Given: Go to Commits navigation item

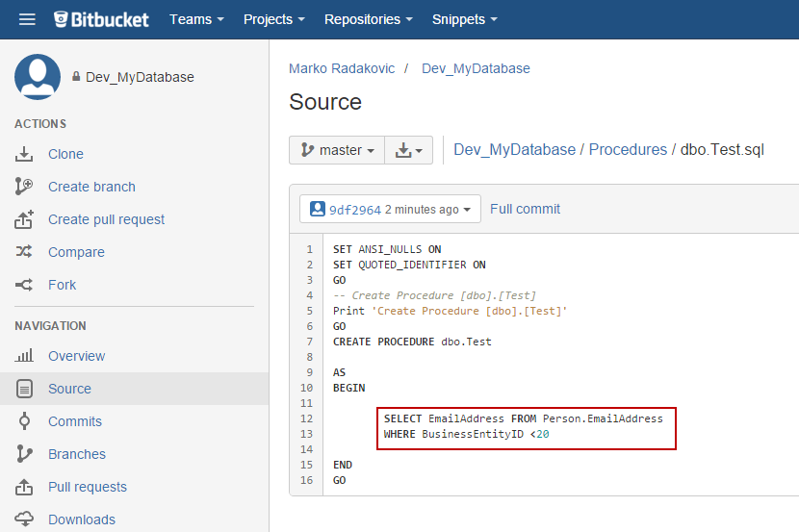Looking at the screenshot, I should [x=75, y=421].
